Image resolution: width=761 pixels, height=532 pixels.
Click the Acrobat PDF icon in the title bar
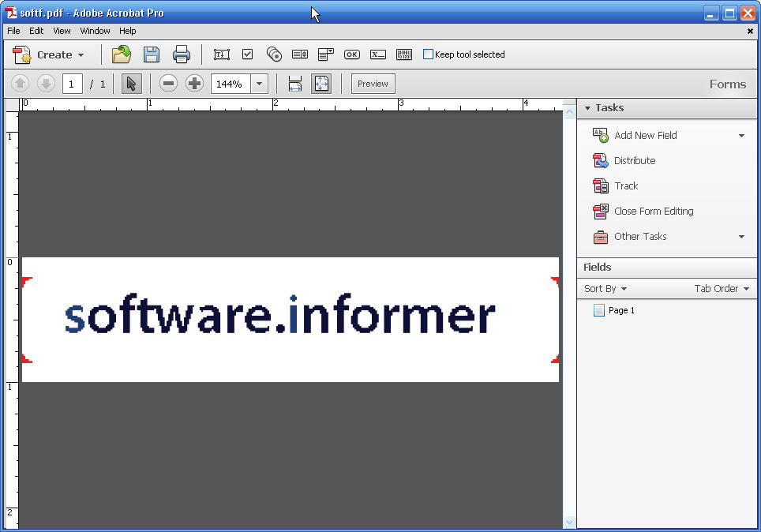point(11,13)
